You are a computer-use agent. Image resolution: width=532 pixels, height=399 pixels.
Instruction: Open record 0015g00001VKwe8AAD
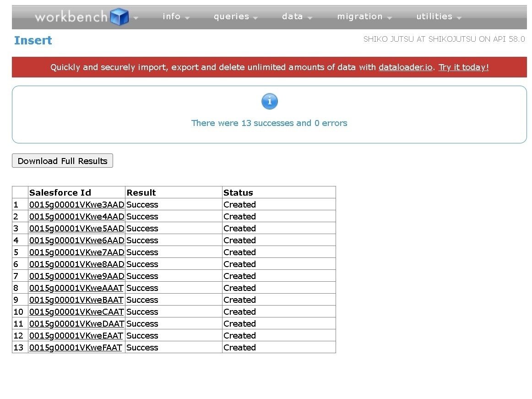[76, 264]
